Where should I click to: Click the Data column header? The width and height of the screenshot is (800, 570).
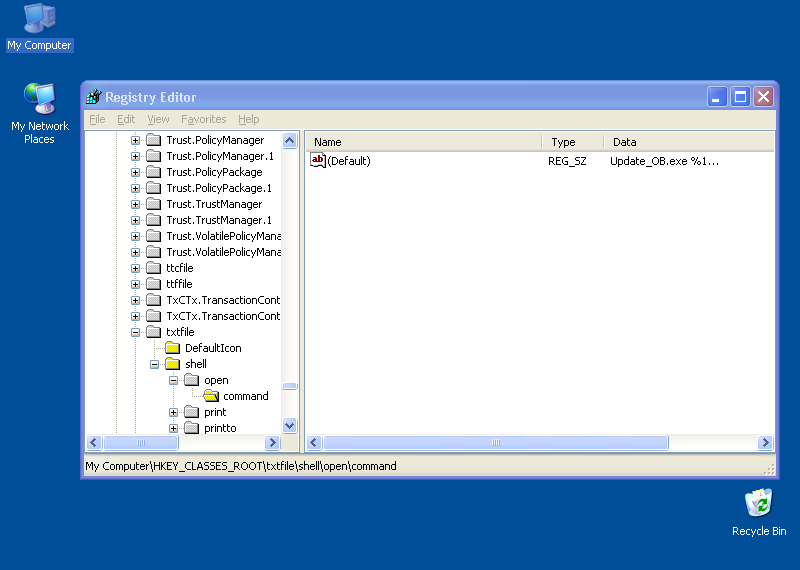pos(689,142)
